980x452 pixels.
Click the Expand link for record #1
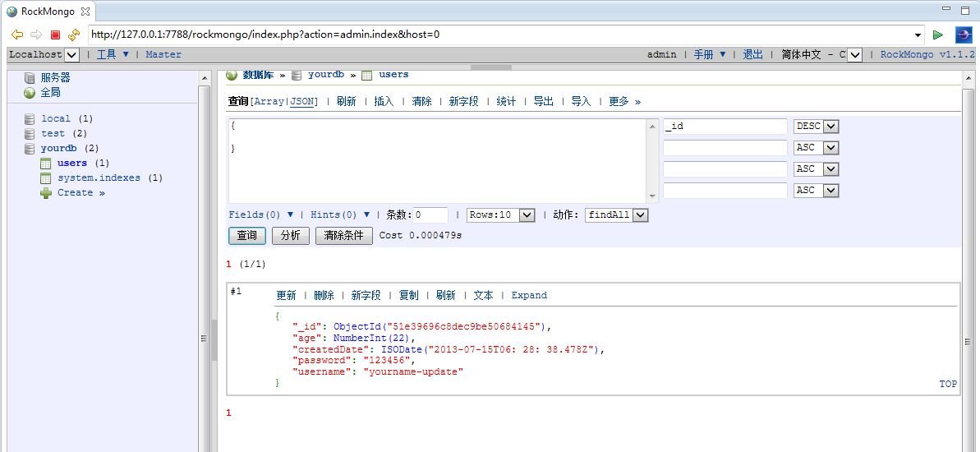[x=529, y=296]
